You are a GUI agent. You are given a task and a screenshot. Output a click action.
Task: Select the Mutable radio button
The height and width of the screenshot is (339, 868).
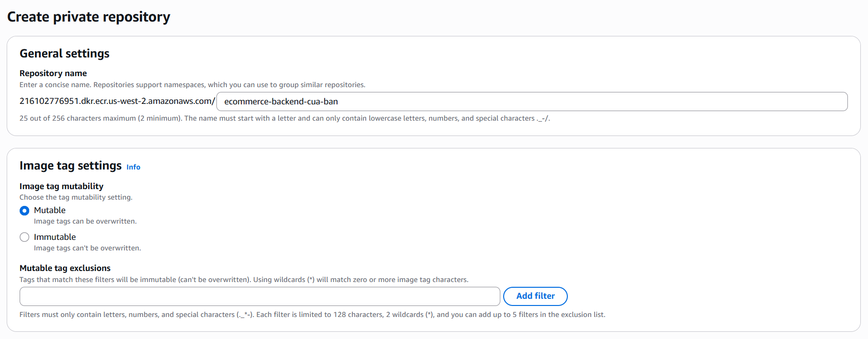click(24, 210)
